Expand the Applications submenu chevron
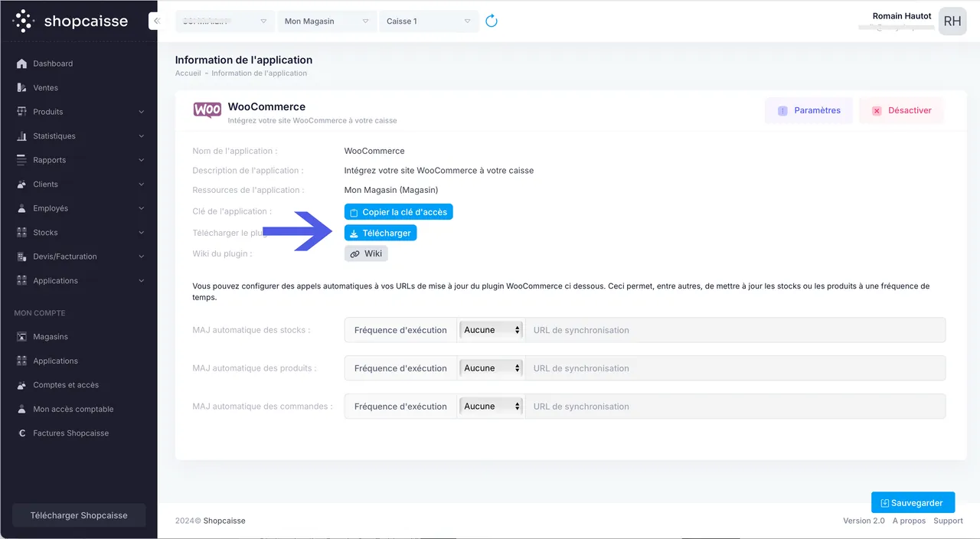Screen dimensions: 980x539 [141, 280]
